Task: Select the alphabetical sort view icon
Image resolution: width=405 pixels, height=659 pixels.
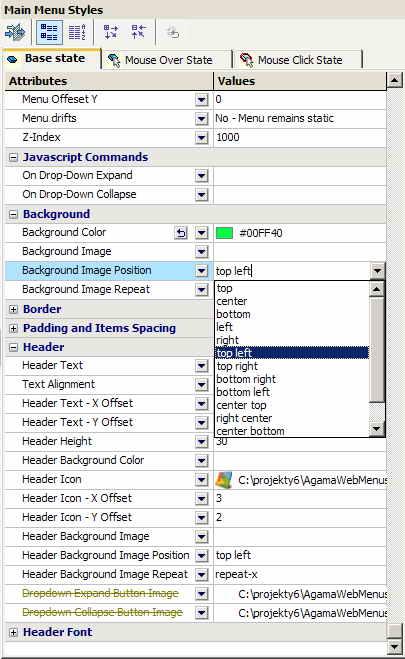Action: pyautogui.click(x=77, y=32)
